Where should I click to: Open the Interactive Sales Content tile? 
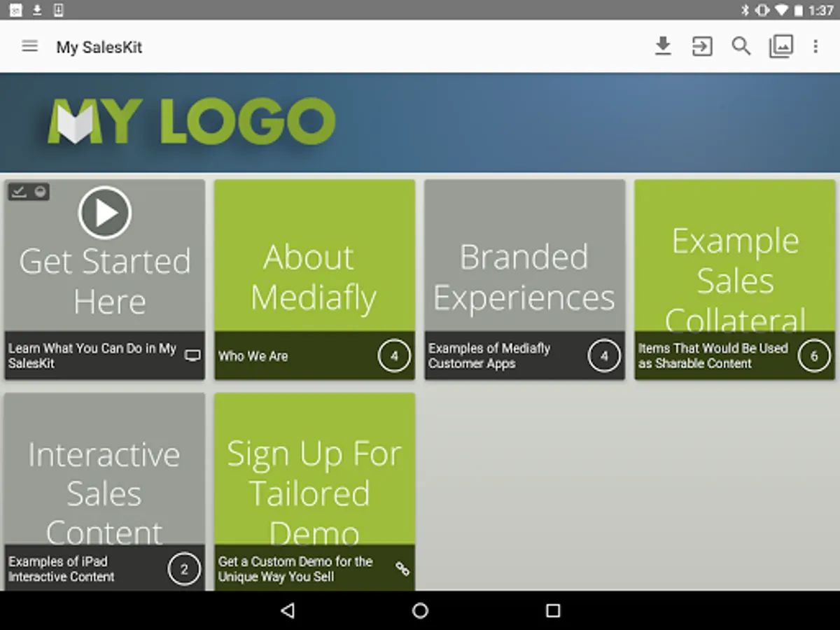(x=104, y=492)
